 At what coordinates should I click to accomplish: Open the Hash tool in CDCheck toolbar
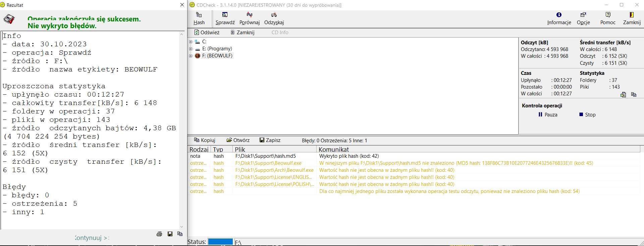click(x=199, y=18)
